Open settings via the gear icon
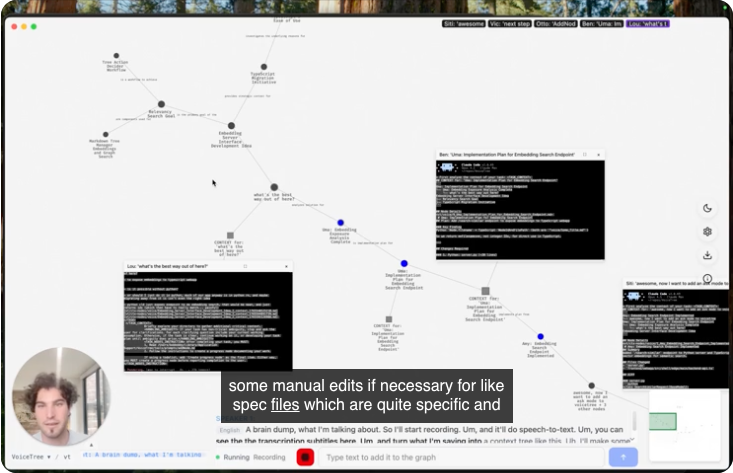Viewport: 733px width, 473px height. point(707,232)
